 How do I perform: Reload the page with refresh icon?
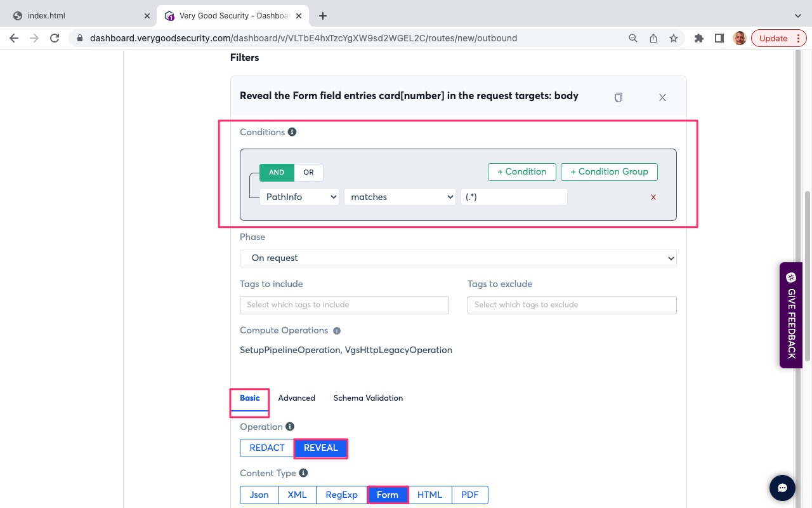pos(55,38)
